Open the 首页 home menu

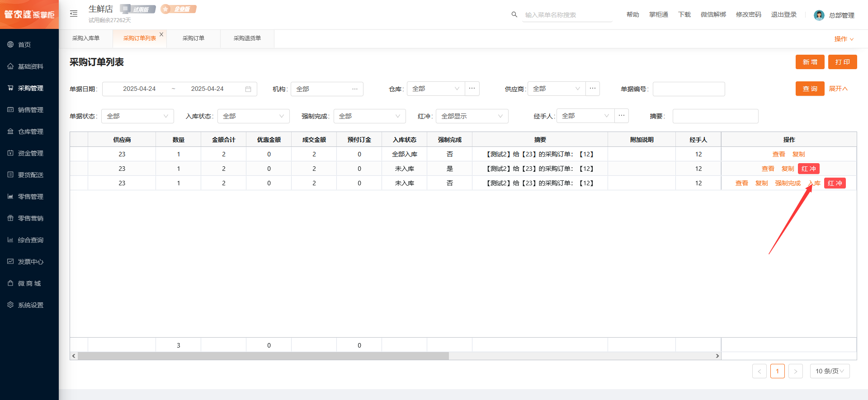(x=29, y=45)
